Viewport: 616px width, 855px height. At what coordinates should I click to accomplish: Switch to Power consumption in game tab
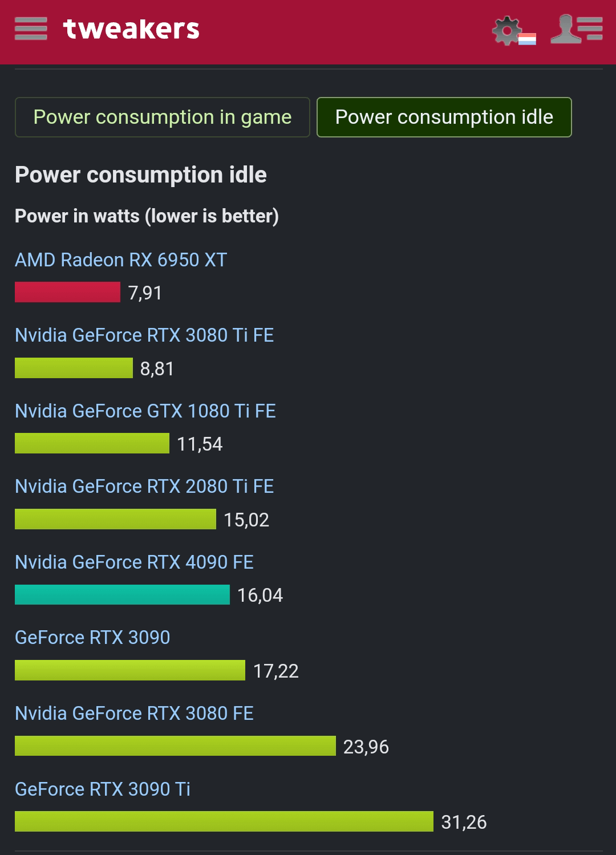[x=163, y=117]
